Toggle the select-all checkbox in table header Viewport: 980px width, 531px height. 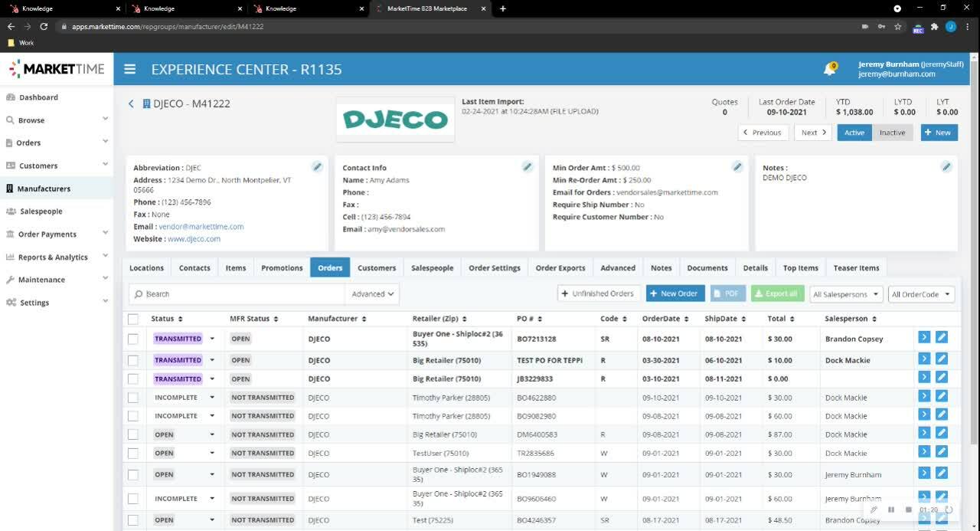[x=133, y=319]
